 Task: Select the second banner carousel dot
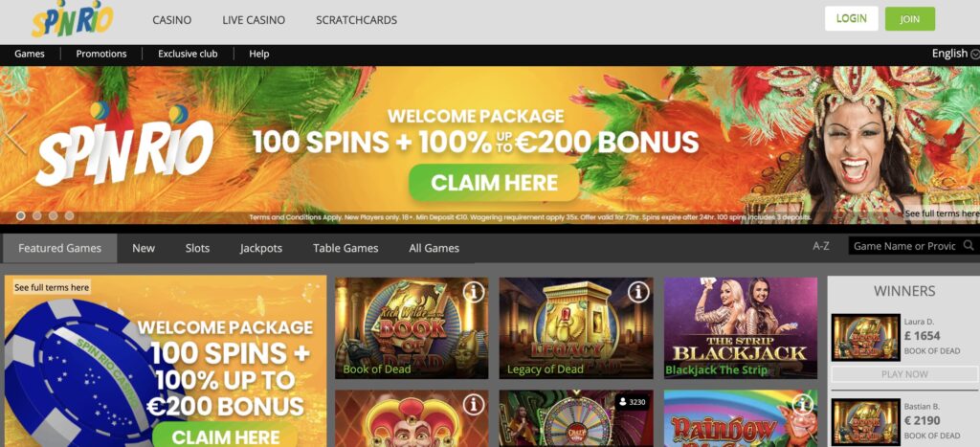tap(37, 215)
